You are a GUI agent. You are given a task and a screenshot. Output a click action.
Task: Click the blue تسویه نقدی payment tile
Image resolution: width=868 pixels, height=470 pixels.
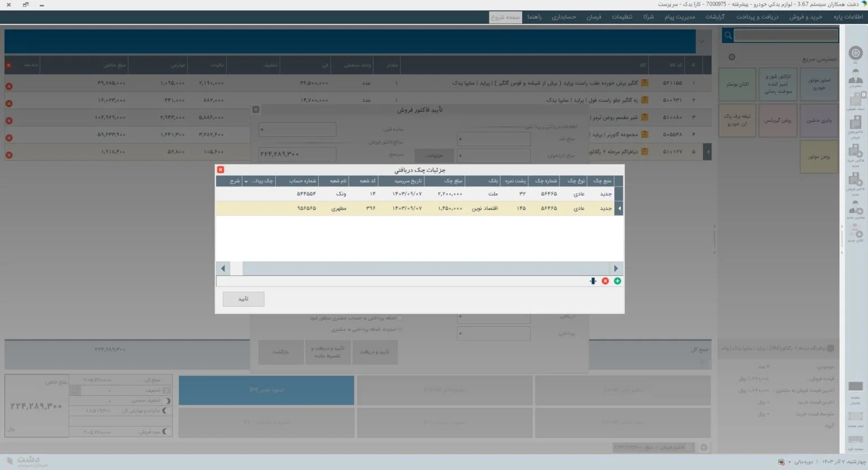coord(267,390)
